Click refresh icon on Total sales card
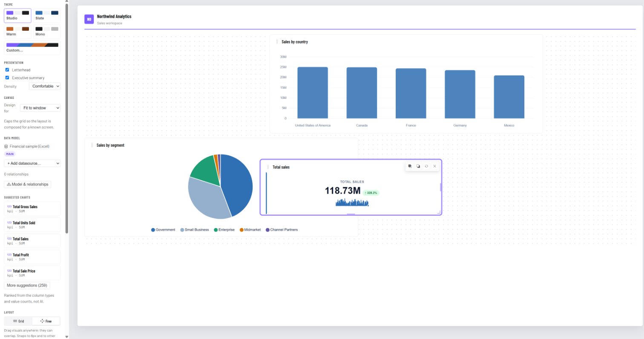The height and width of the screenshot is (339, 644). tap(426, 166)
